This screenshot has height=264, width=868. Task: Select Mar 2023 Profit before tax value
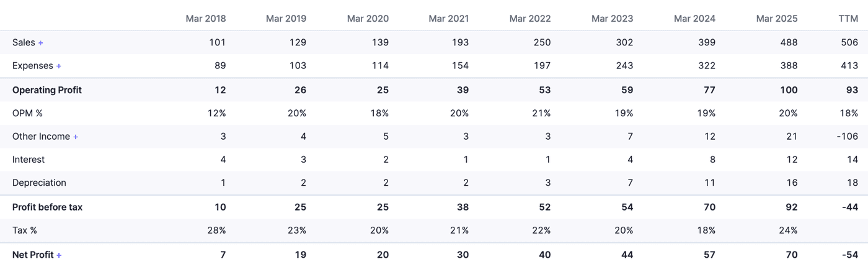click(627, 207)
